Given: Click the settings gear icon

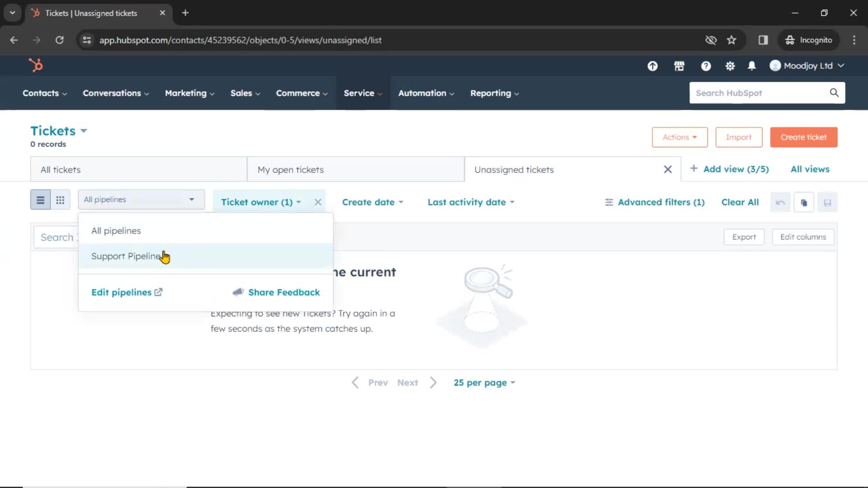Looking at the screenshot, I should tap(729, 66).
